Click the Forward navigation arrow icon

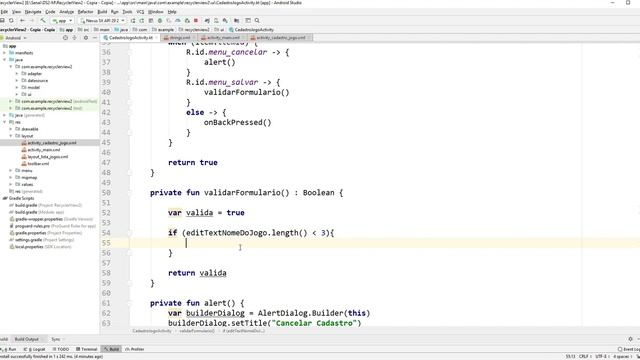pos(31,20)
